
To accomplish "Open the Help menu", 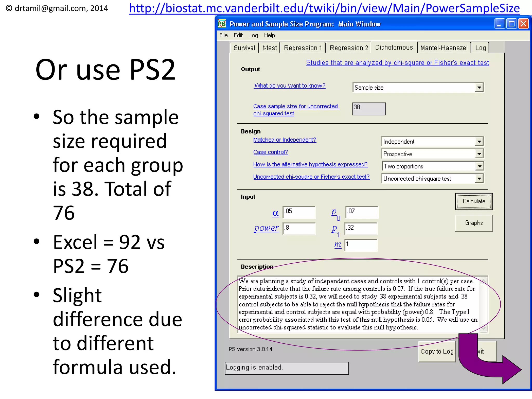I will click(269, 35).
